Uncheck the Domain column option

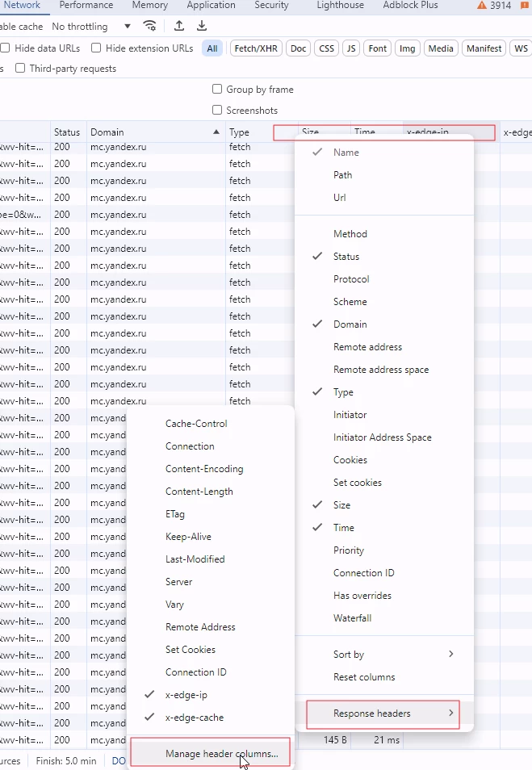click(x=384, y=324)
